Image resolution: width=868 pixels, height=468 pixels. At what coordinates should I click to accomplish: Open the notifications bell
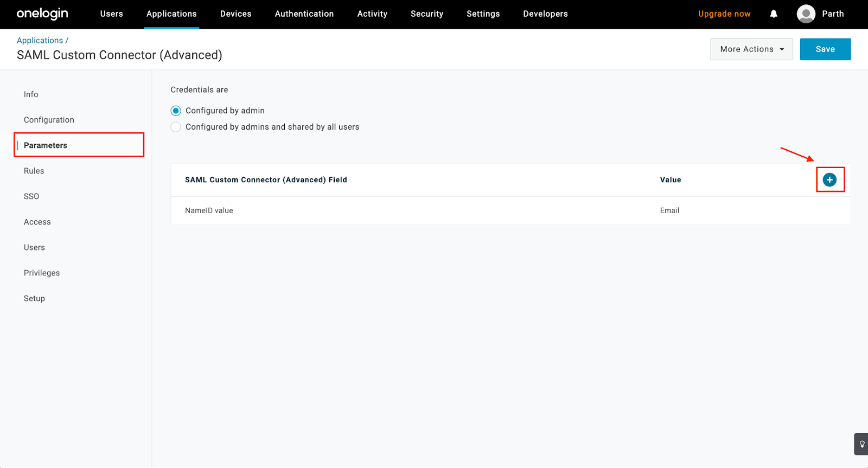(x=774, y=14)
